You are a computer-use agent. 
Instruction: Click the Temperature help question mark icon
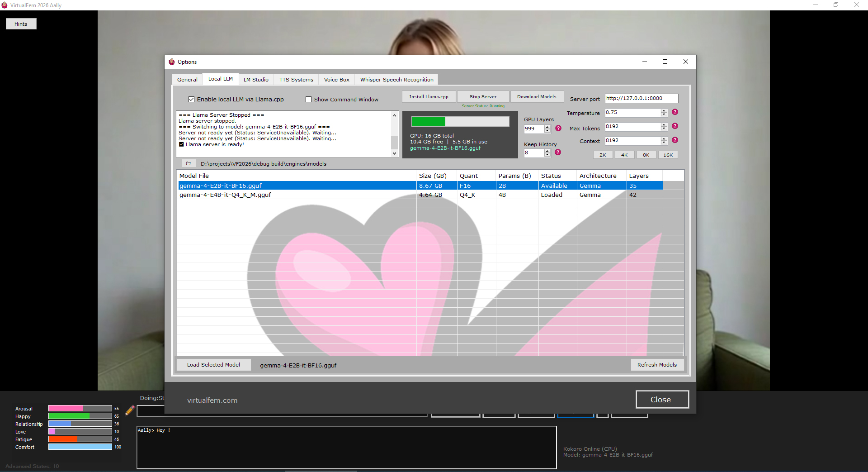point(675,112)
